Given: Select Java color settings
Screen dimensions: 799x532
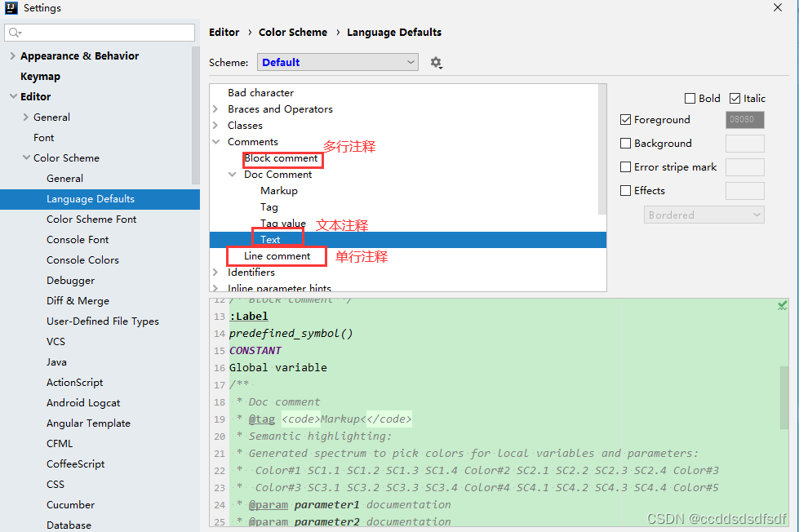Looking at the screenshot, I should (x=56, y=361).
